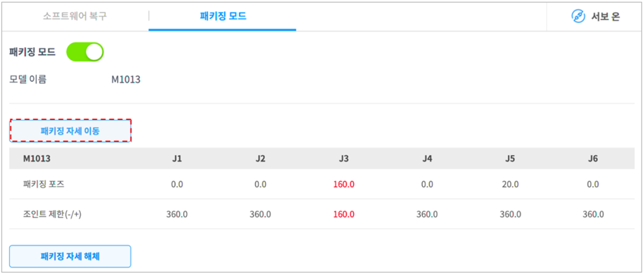This screenshot has height=275, width=644.
Task: Click the J3 packaging pose value 160.0
Action: pos(343,184)
